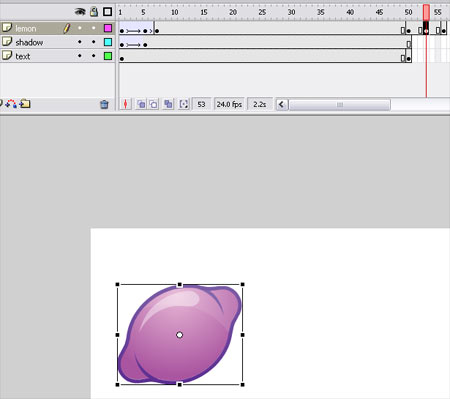The width and height of the screenshot is (450, 399).
Task: Click frame number 10 on the ruler
Action: pos(174,12)
